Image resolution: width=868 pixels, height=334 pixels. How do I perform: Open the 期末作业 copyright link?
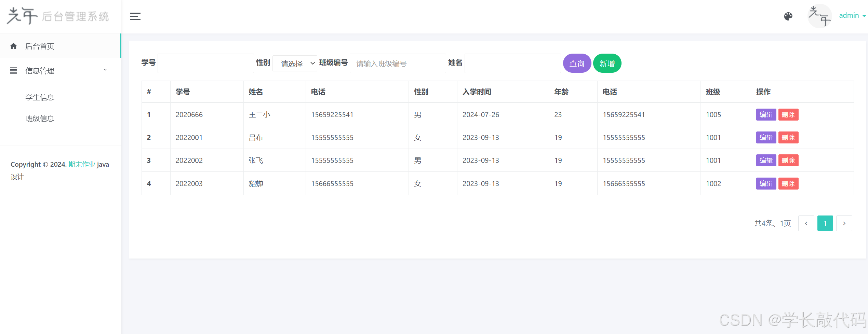81,164
